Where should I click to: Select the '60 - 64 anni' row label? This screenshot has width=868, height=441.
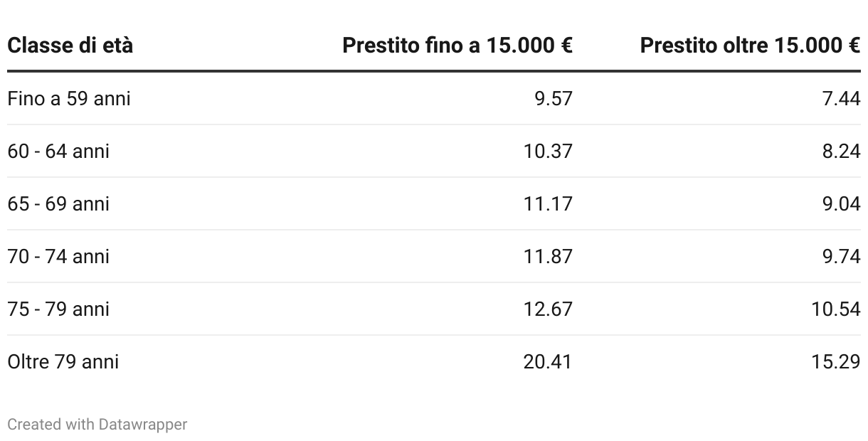(x=58, y=151)
